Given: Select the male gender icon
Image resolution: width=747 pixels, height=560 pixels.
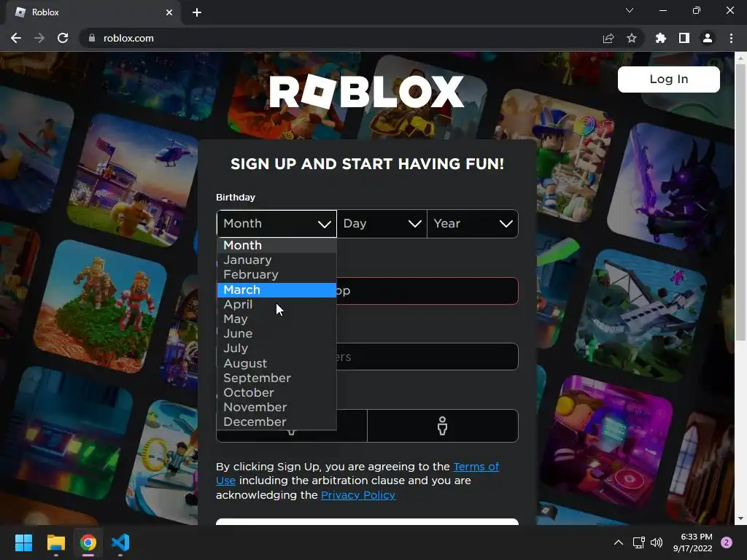Looking at the screenshot, I should coord(443,426).
